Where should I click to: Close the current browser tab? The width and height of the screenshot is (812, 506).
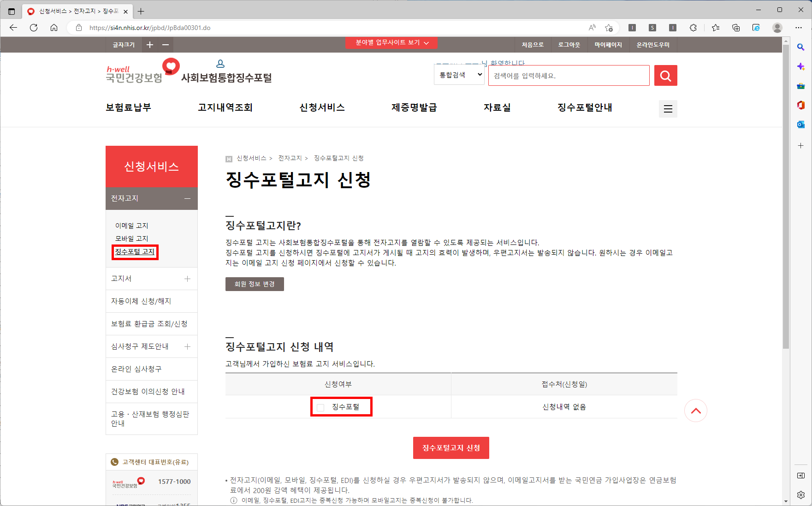pyautogui.click(x=125, y=12)
